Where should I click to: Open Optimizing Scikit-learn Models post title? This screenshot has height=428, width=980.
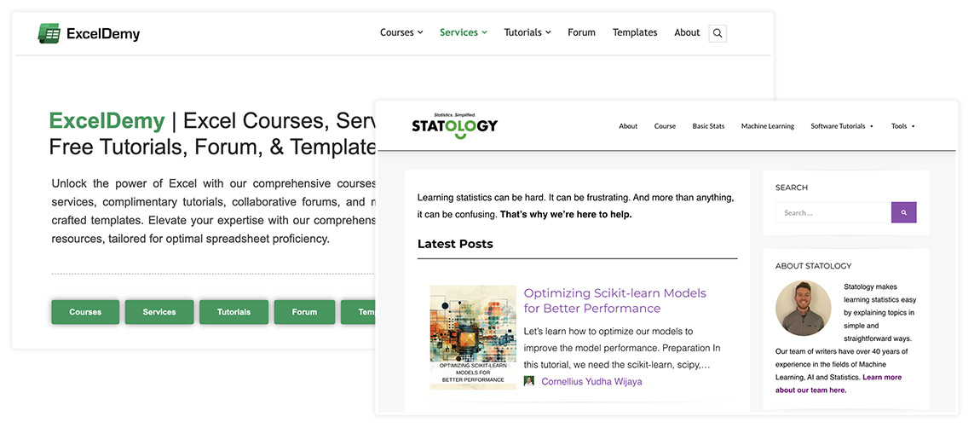[x=615, y=300]
